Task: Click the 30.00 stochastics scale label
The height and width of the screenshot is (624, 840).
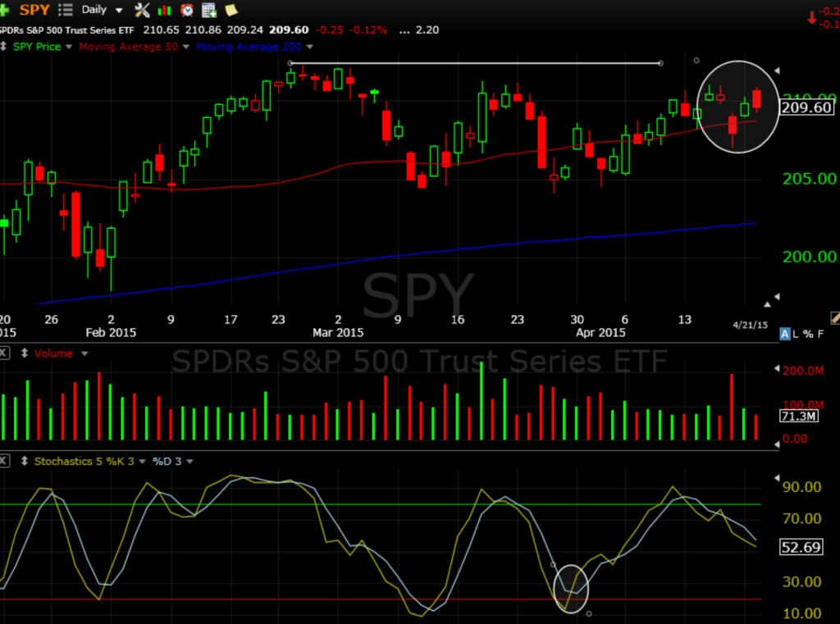Action: pos(802,581)
